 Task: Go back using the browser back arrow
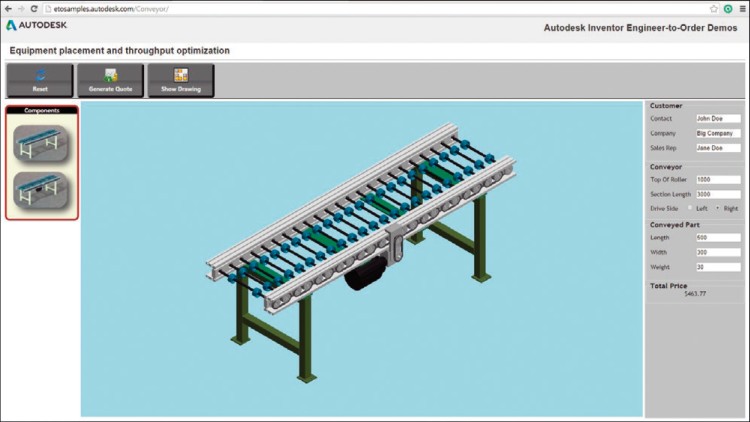pos(7,8)
